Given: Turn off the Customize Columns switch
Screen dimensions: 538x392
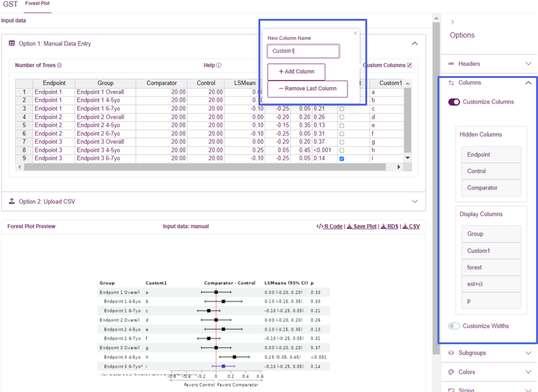Looking at the screenshot, I should coord(454,102).
